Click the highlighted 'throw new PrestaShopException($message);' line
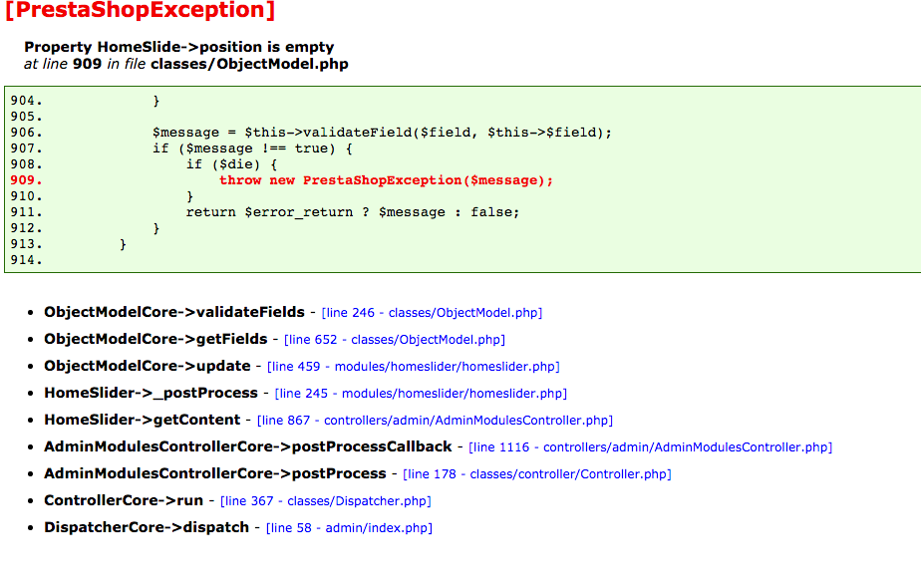 tap(386, 180)
